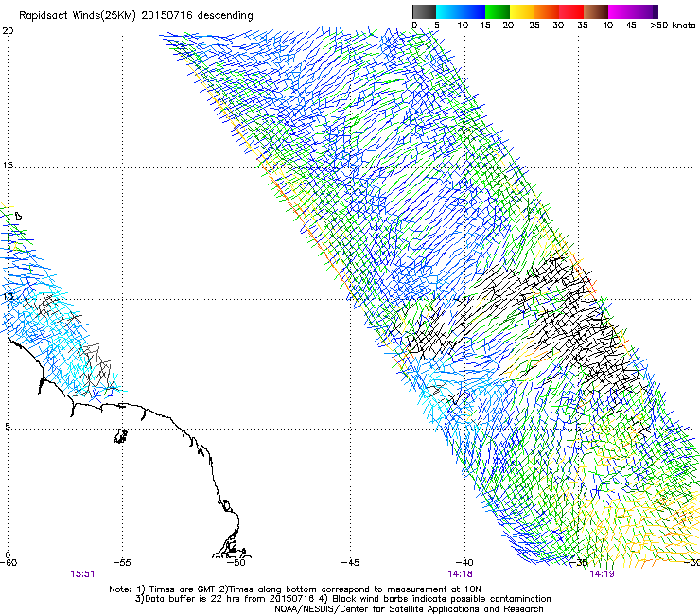The image size is (700, 615).
Task: Click the latitude label '15' on the left axis
Action: point(8,166)
